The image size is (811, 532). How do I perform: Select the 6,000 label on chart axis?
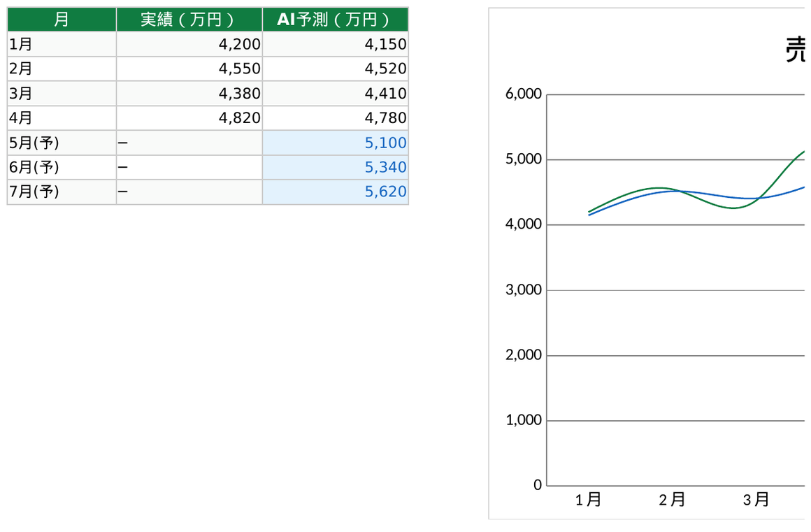tap(523, 94)
